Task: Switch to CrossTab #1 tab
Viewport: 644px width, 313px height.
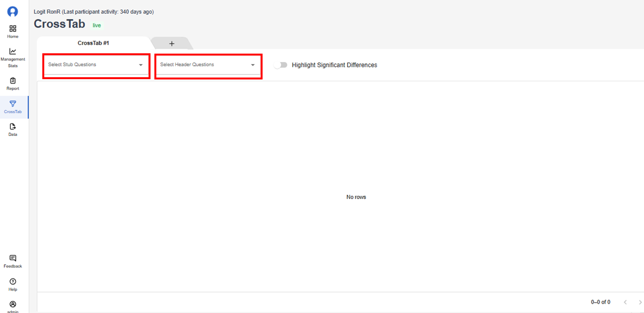Action: pos(93,43)
